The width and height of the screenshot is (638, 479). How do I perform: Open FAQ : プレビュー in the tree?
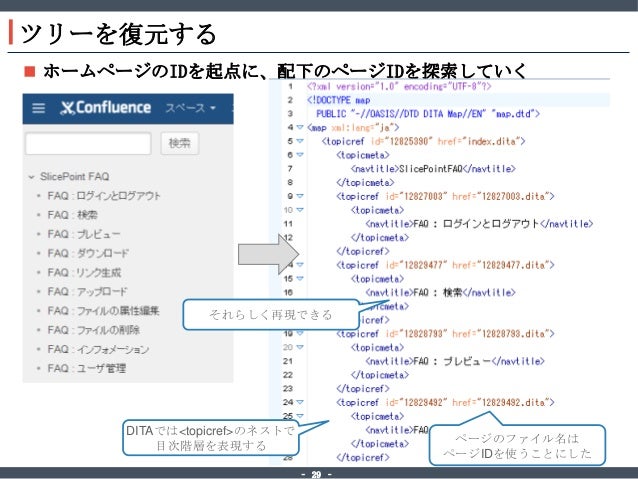(80, 234)
